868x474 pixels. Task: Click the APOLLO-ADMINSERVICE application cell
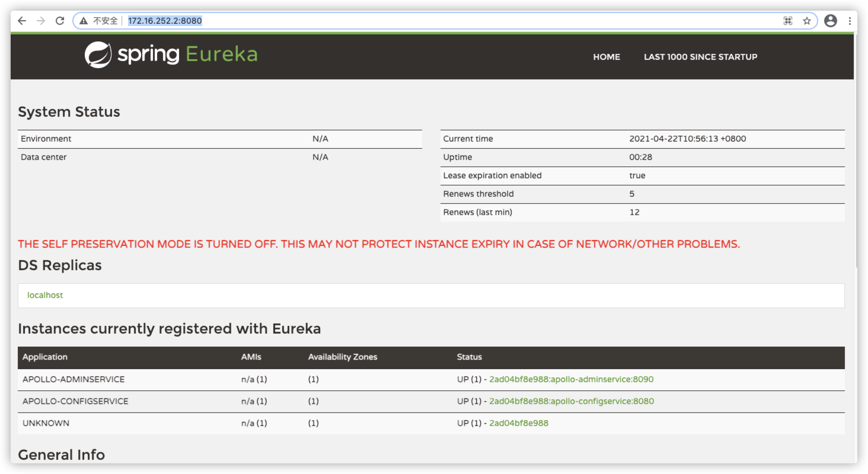tap(74, 379)
